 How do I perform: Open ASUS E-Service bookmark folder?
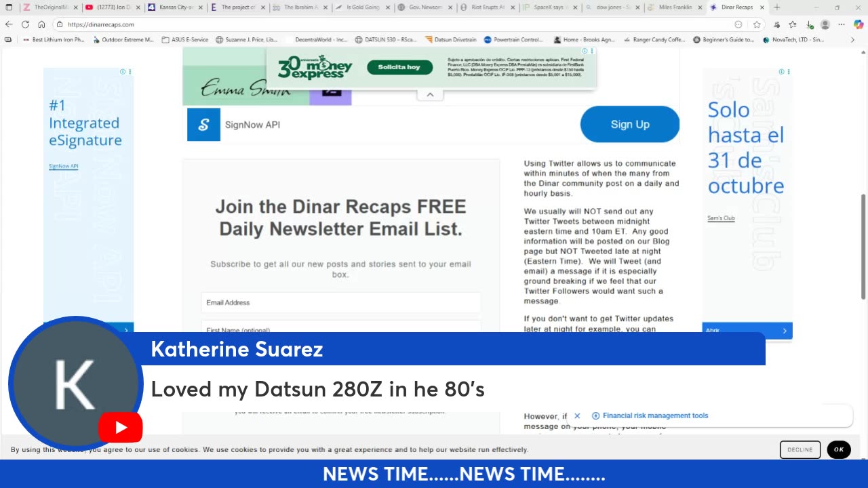(184, 40)
